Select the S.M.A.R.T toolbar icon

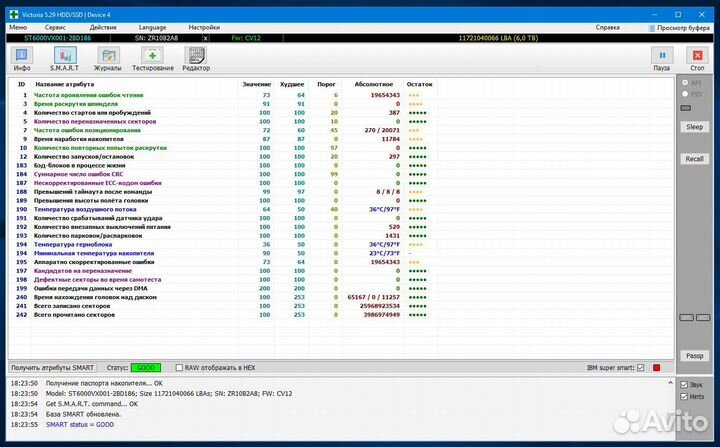pos(66,56)
